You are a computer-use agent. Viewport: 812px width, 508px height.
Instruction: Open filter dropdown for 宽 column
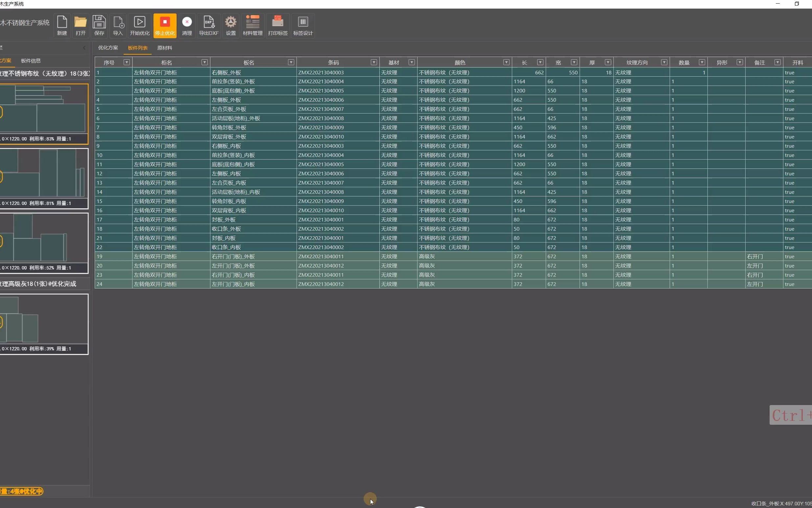tap(574, 62)
